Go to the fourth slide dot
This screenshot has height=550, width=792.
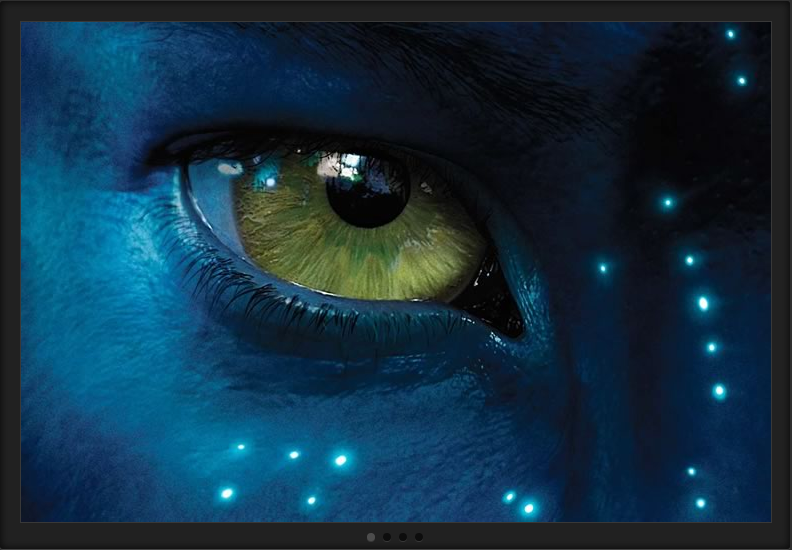coord(419,537)
